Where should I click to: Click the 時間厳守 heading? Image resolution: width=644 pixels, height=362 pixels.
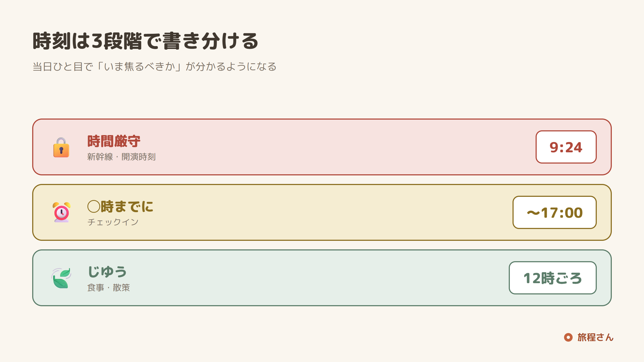coord(114,141)
